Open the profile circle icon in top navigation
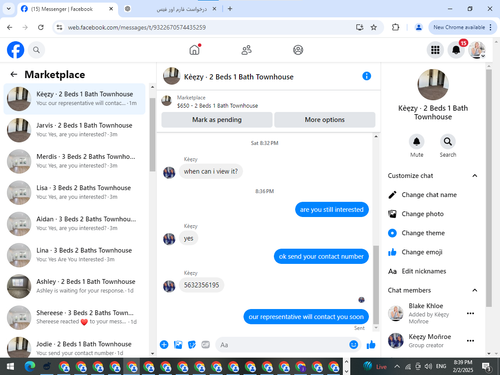 coord(298,50)
